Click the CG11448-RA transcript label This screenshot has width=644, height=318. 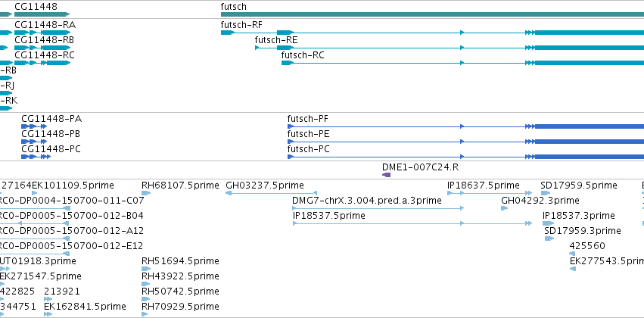[45, 25]
